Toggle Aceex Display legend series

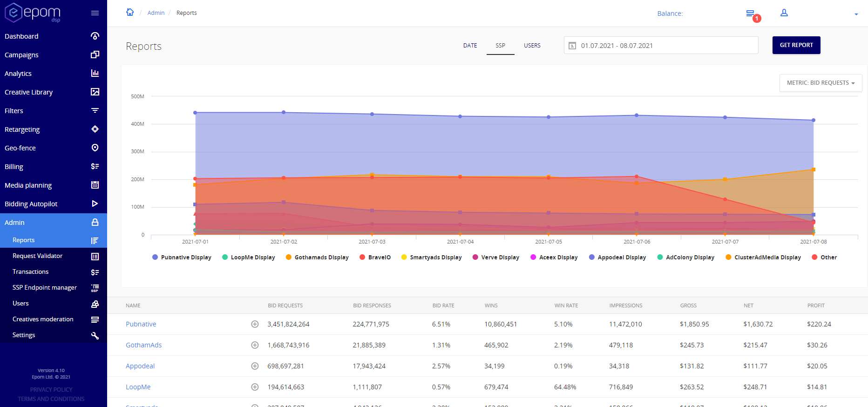[x=554, y=257]
